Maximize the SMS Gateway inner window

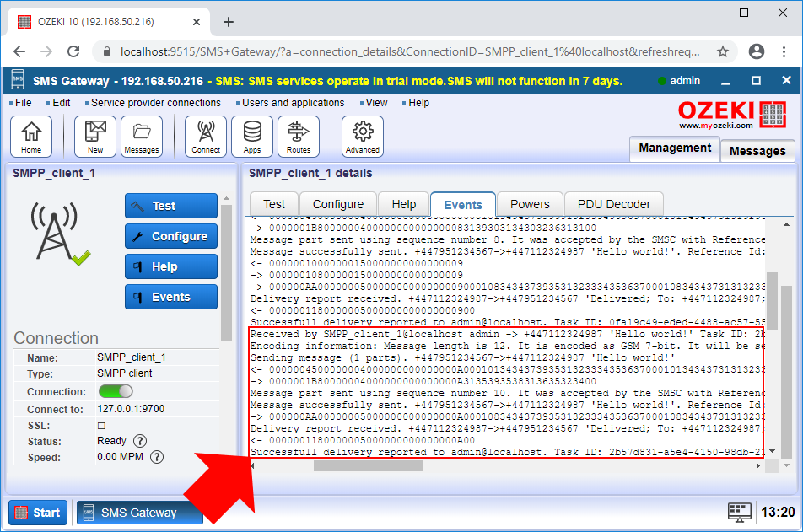(756, 81)
